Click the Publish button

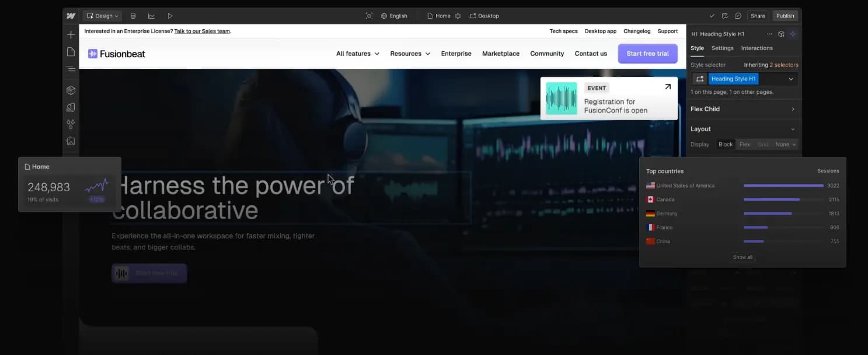[x=785, y=16]
